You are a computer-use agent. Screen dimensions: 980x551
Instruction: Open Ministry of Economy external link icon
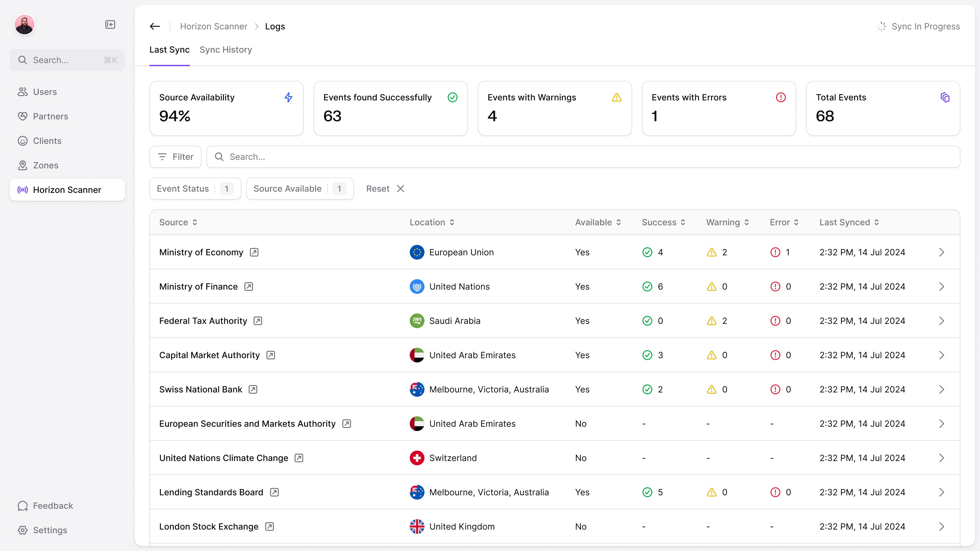[x=254, y=252]
